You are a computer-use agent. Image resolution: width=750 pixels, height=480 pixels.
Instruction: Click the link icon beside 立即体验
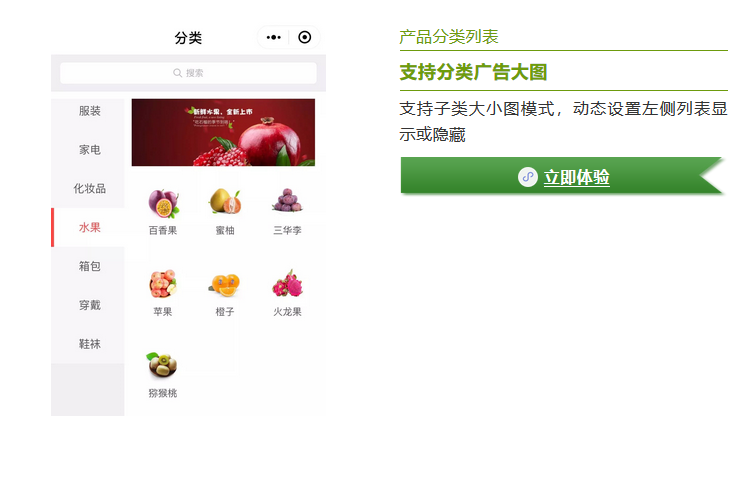coord(528,177)
